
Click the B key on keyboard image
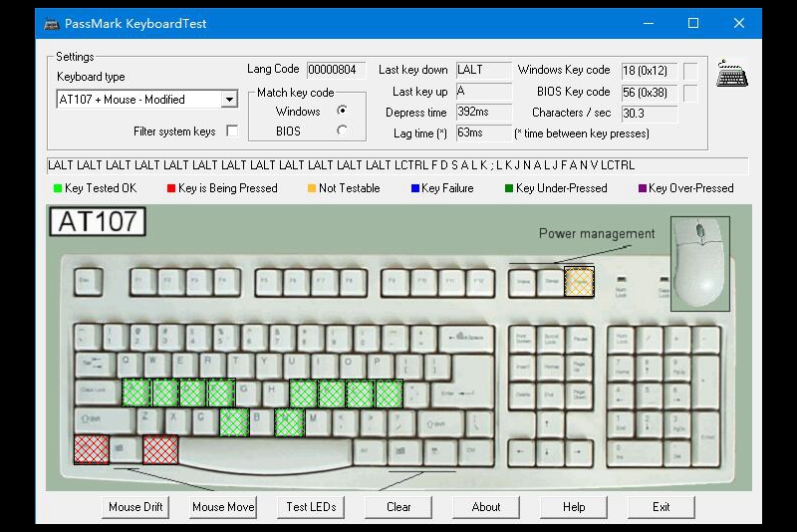(261, 420)
